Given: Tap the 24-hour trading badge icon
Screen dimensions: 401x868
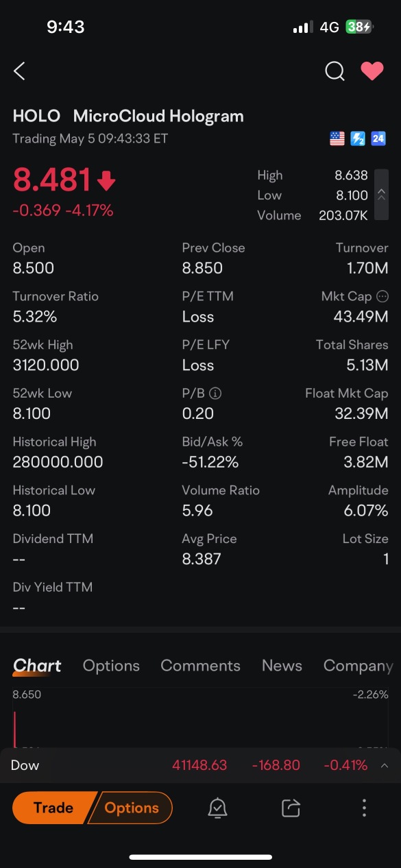Looking at the screenshot, I should 378,138.
